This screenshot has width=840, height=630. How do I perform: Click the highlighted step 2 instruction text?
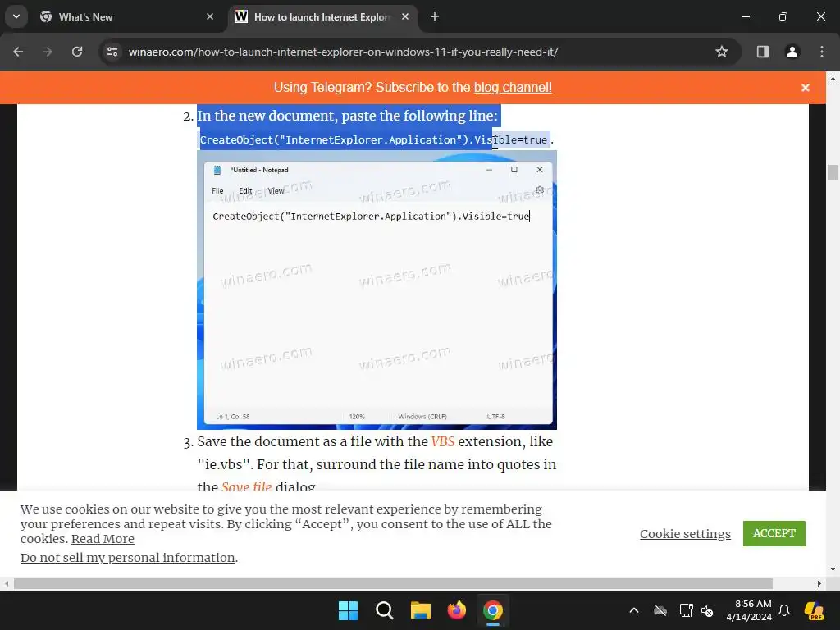347,116
